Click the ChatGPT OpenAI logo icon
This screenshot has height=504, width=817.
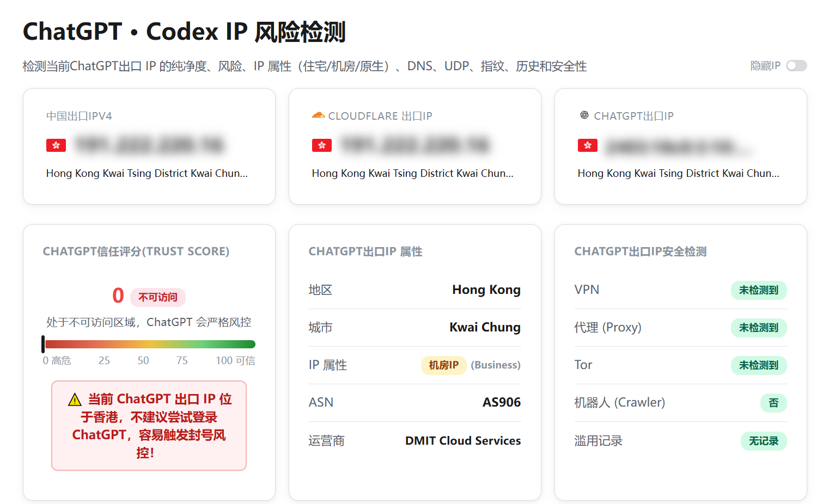pos(584,115)
